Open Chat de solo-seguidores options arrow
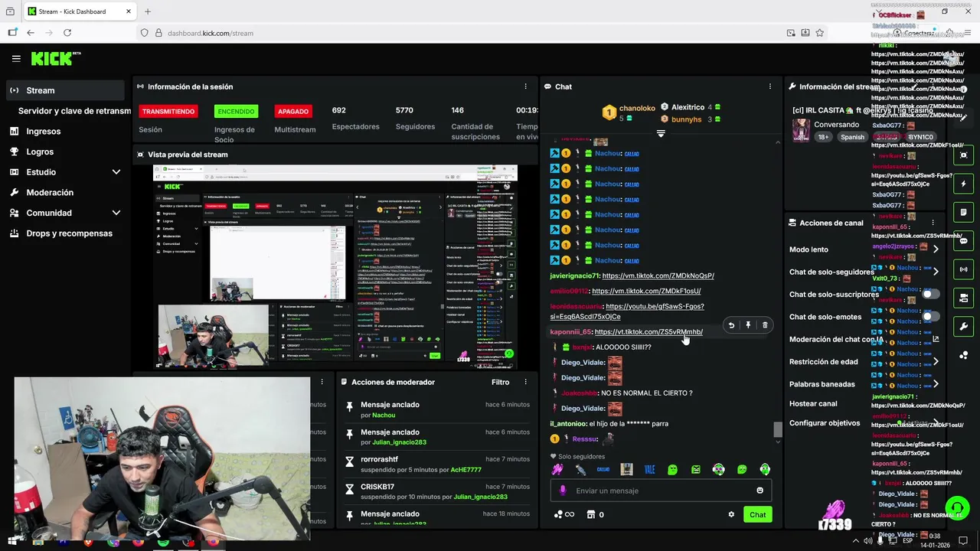 point(936,272)
